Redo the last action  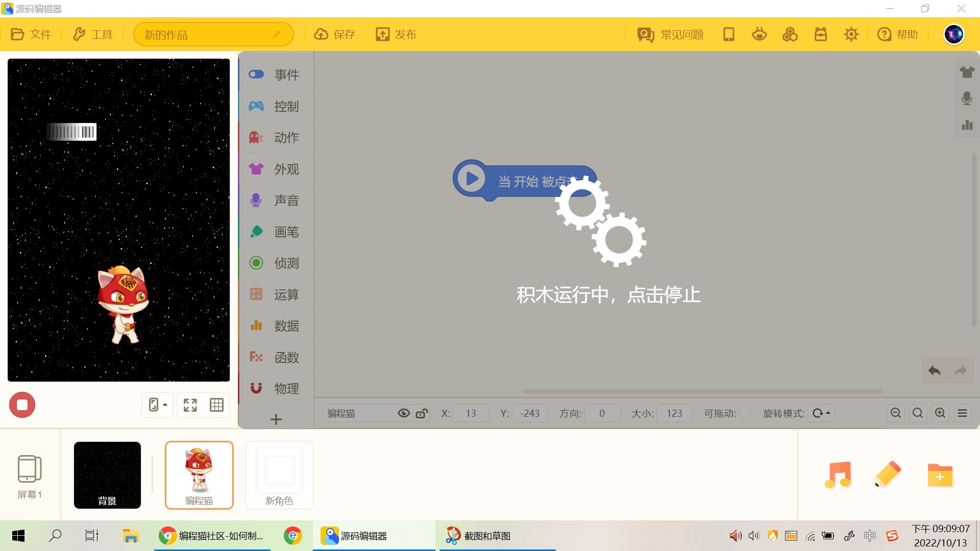coord(961,370)
